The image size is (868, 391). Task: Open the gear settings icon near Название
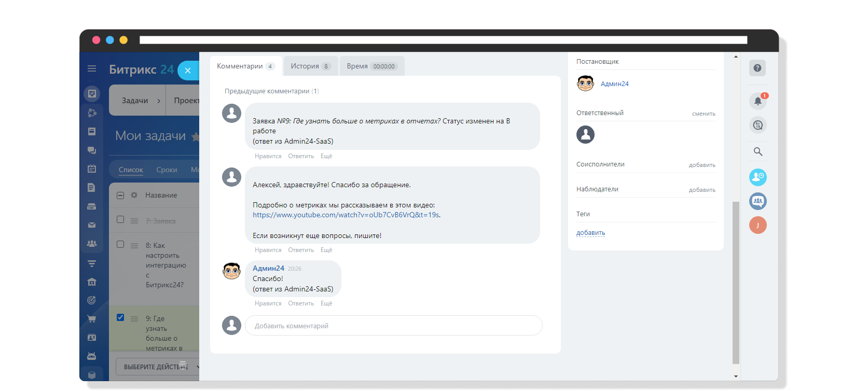click(x=134, y=195)
